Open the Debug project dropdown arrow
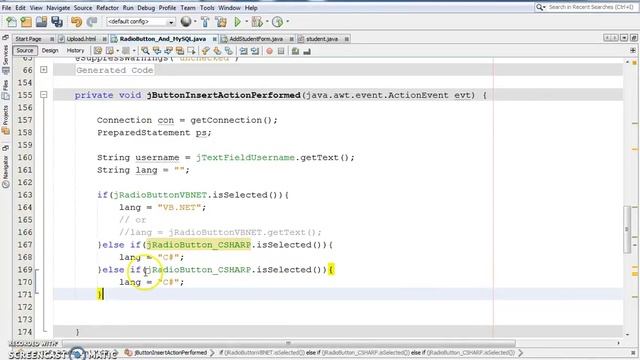640x360 pixels. pyautogui.click(x=267, y=22)
